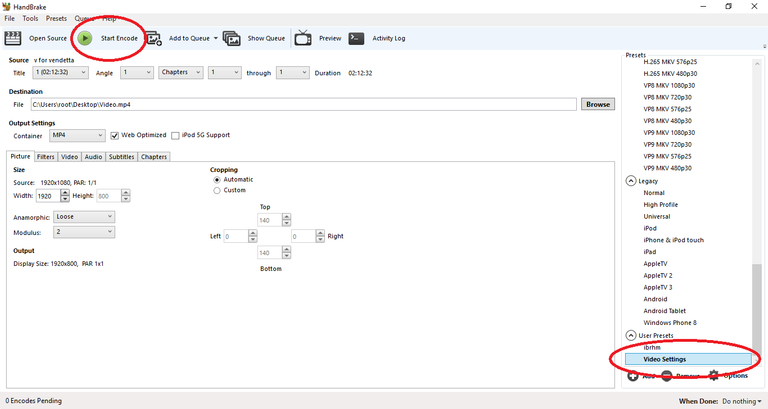Viewport: 768px width, 409px height.
Task: Open the When Done Do nothing dropdown
Action: pyautogui.click(x=742, y=401)
